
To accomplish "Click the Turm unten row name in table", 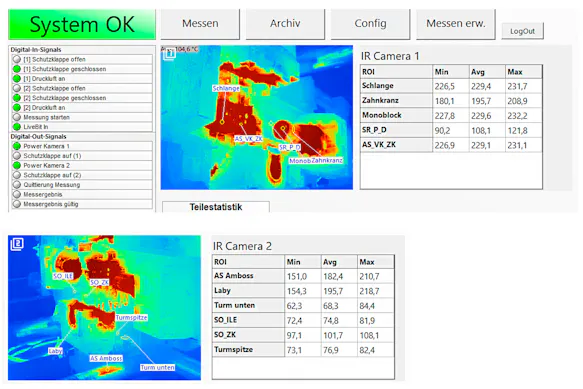I will coord(234,305).
